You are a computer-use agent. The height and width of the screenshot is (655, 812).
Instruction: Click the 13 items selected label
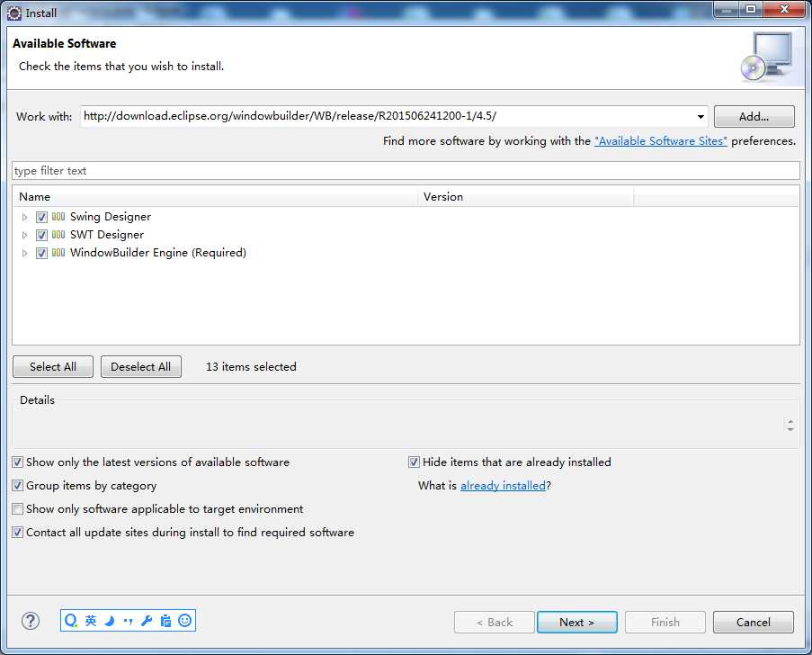click(251, 367)
